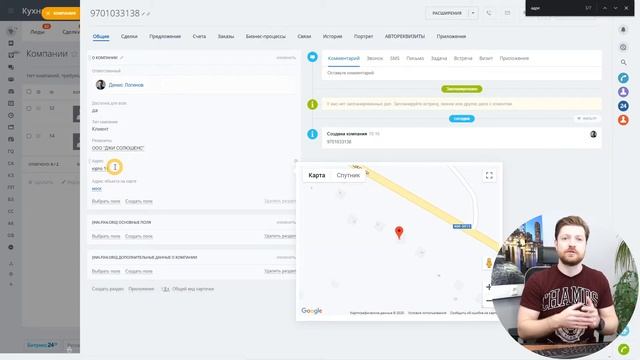
Task: Open responsible user Денис Попенов
Action: point(126,85)
